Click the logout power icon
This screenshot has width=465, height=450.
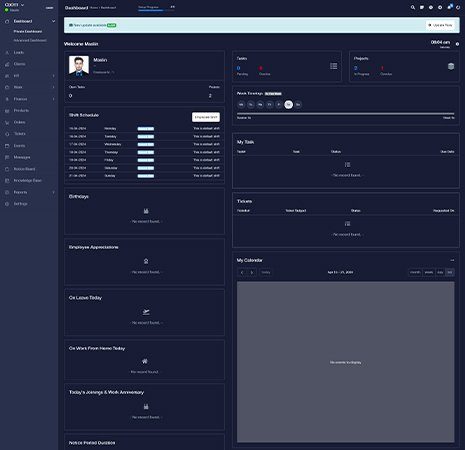point(458,7)
